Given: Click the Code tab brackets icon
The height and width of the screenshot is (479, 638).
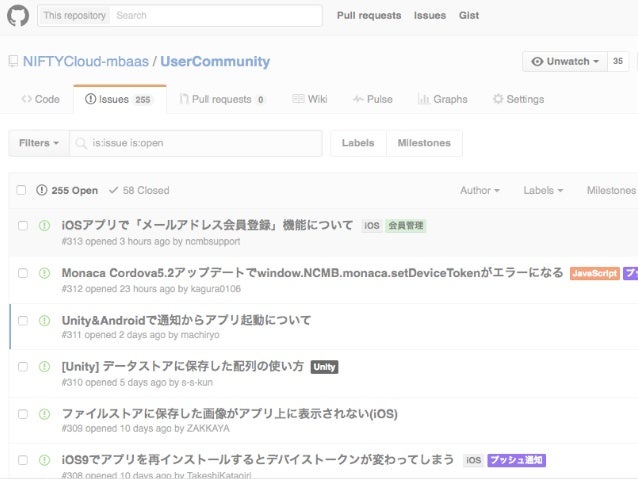Looking at the screenshot, I should tap(26, 99).
